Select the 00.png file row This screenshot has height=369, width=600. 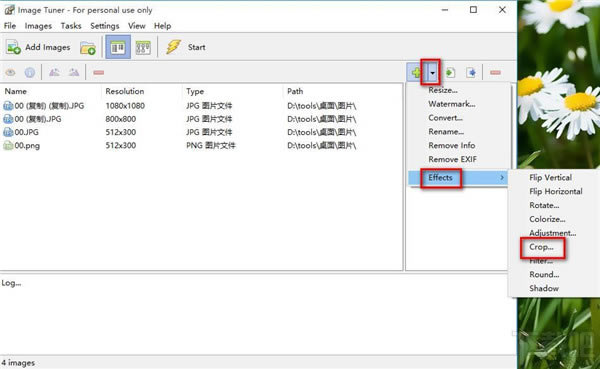click(201, 145)
